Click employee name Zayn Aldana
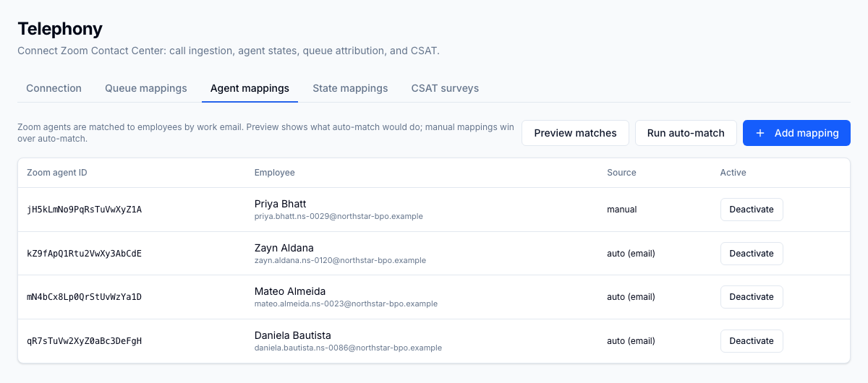Screen dimensions: 868x383 point(284,248)
